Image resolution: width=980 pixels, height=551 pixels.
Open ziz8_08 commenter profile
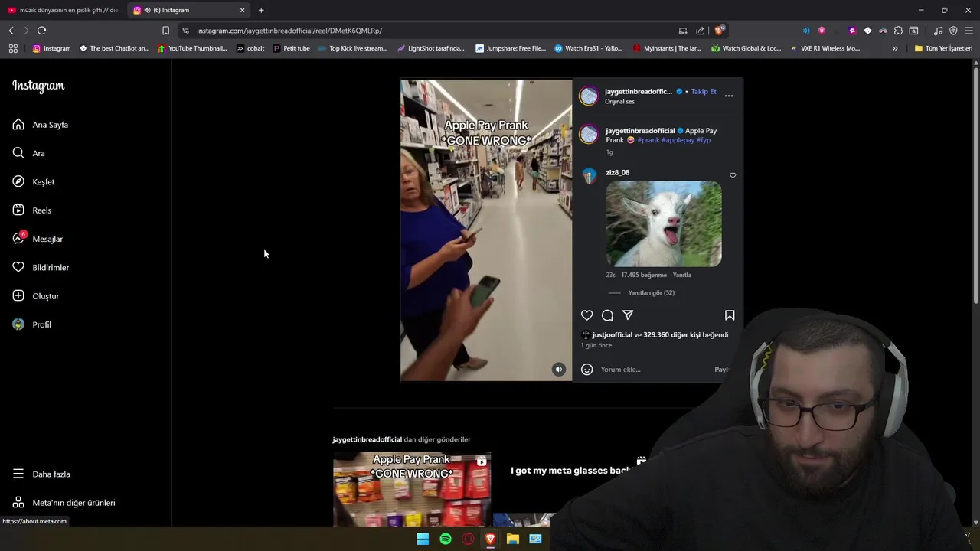click(x=617, y=173)
